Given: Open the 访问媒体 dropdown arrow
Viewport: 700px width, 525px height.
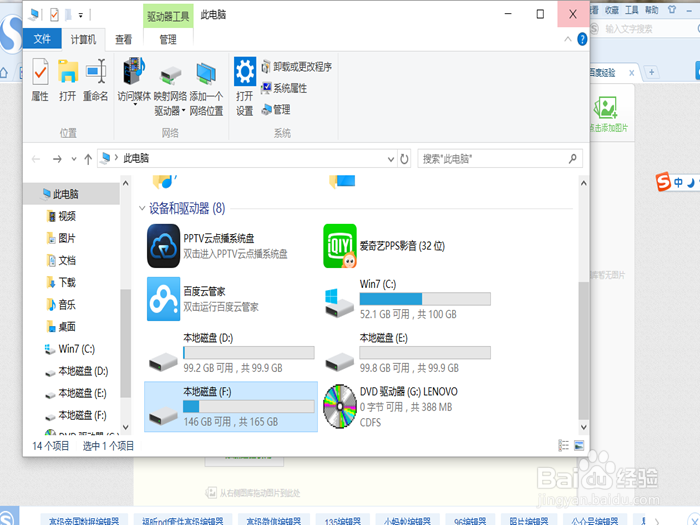Looking at the screenshot, I should coord(135,104).
